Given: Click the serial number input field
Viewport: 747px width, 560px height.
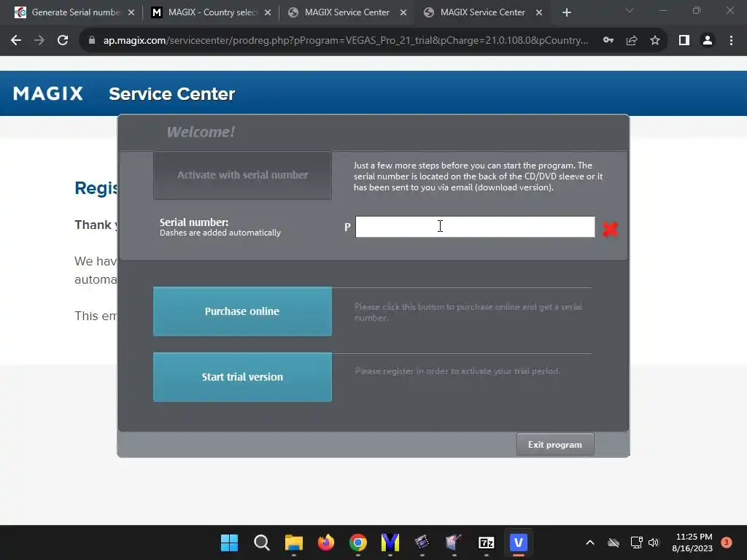Looking at the screenshot, I should click(475, 227).
